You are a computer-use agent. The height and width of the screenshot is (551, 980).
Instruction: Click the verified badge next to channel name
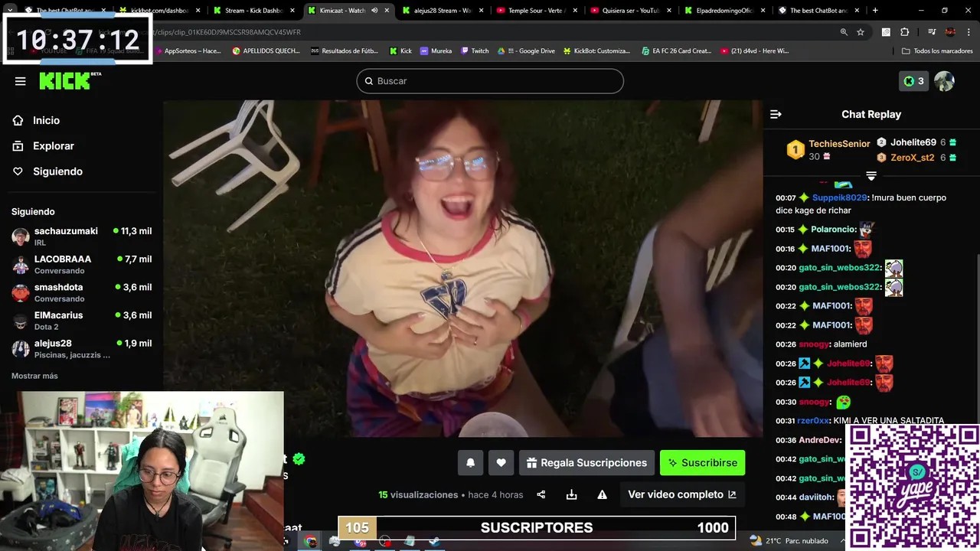pos(299,459)
